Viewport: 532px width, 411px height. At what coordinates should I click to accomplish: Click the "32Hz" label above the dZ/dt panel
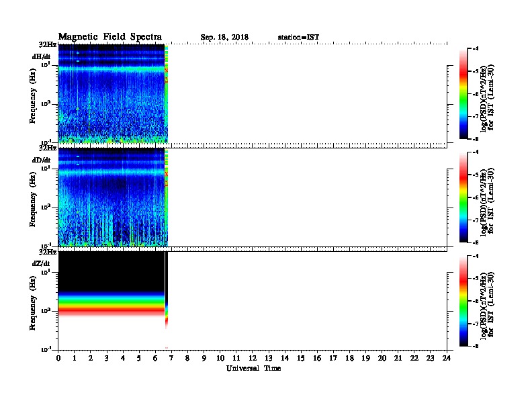click(48, 252)
